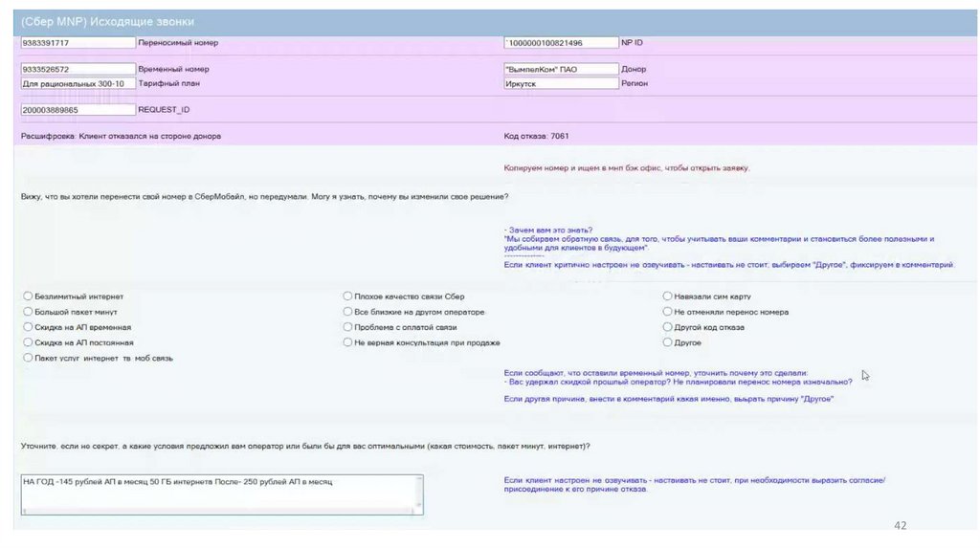Image resolution: width=980 pixels, height=549 pixels.
Task: Click the 'Донор' field with ВымпелКом
Action: 561,69
